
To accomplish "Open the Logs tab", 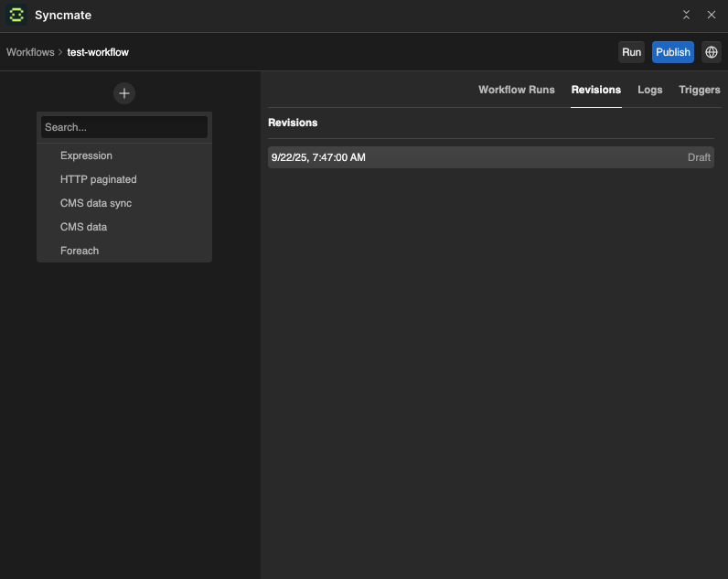I will tap(649, 90).
